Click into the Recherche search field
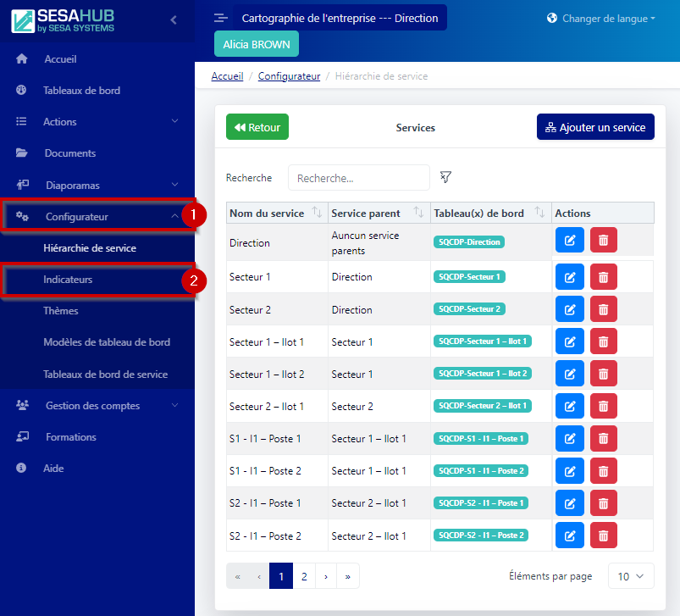680x616 pixels. coord(359,178)
